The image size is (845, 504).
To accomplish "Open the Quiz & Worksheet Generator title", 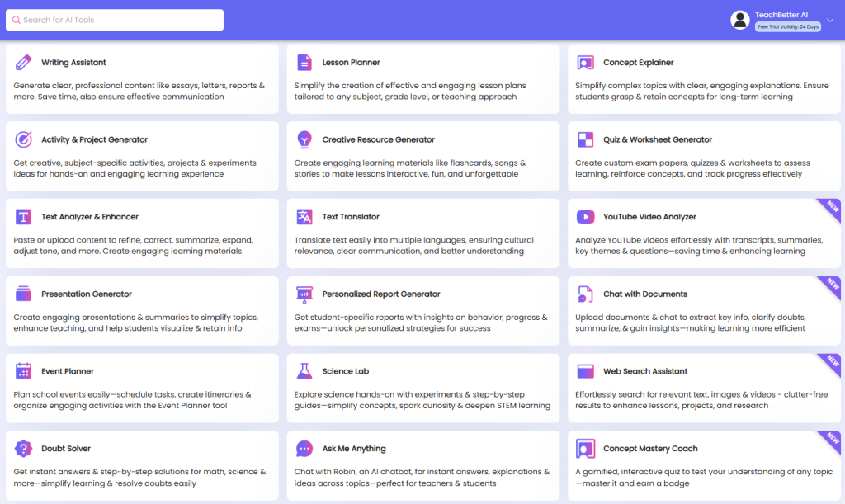I will [x=657, y=139].
